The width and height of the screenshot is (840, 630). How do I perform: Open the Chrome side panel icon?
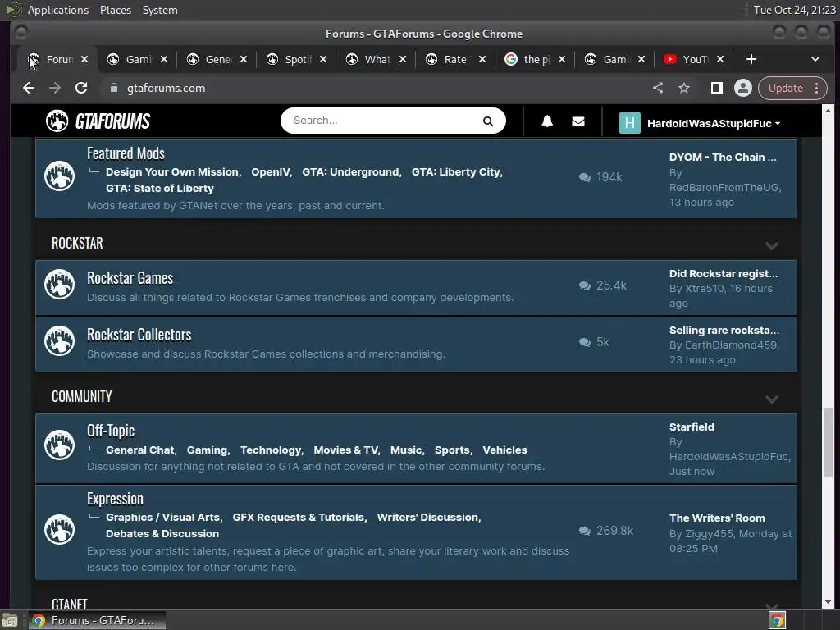point(716,88)
